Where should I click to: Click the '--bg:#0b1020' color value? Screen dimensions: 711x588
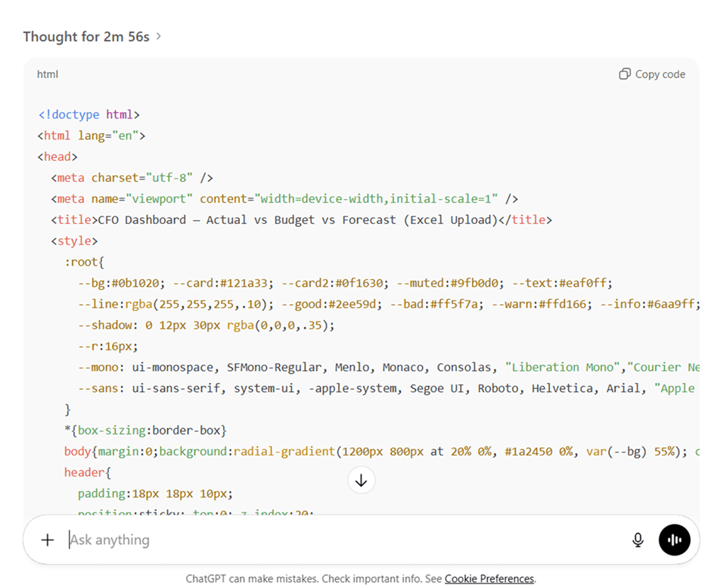119,283
